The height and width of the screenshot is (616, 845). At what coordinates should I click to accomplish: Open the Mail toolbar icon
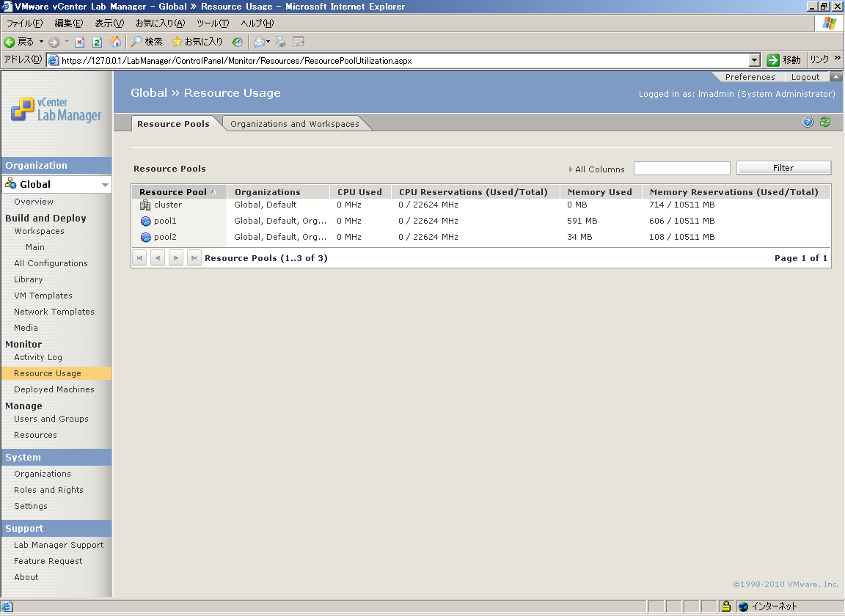[x=259, y=42]
